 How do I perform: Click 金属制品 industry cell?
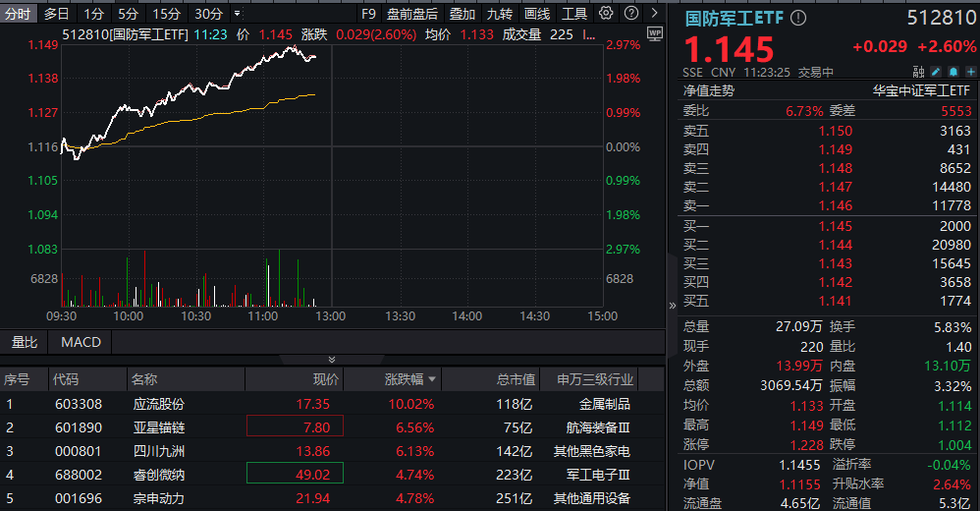point(604,404)
